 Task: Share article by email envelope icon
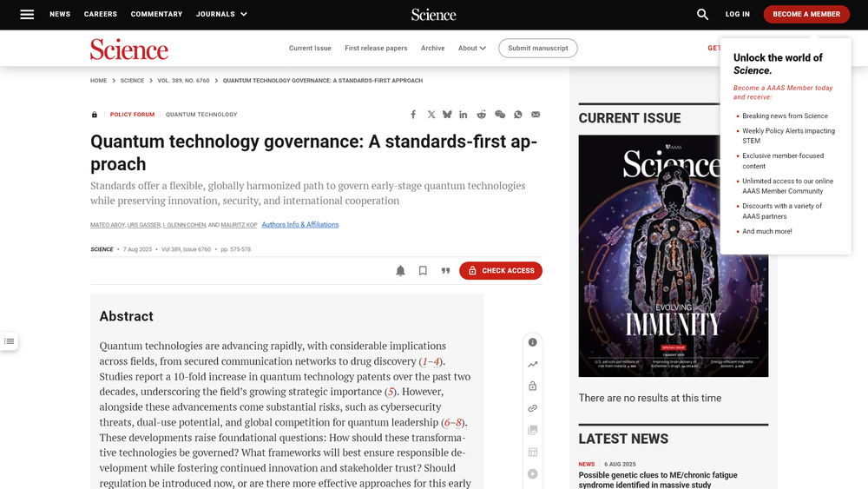[x=536, y=115]
